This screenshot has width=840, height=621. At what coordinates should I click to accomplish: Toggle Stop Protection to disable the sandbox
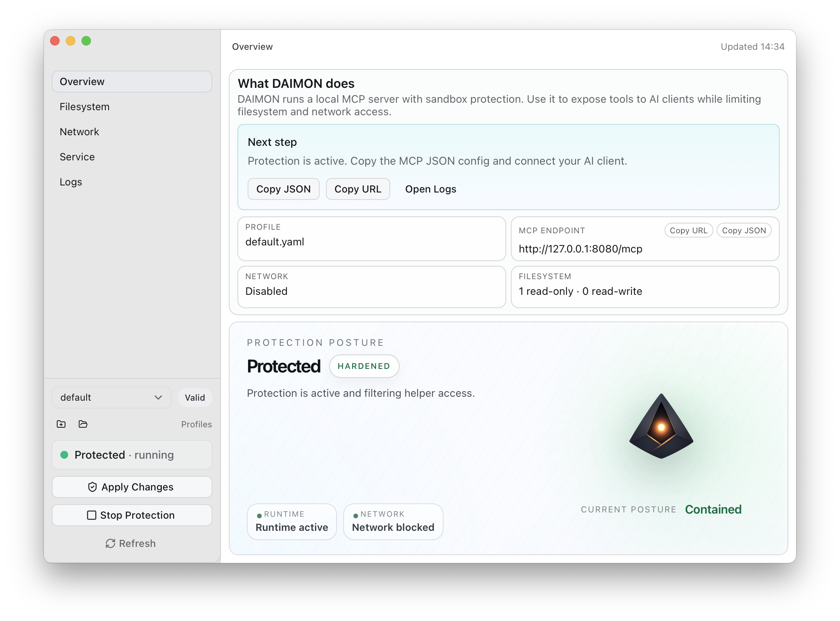pos(132,515)
